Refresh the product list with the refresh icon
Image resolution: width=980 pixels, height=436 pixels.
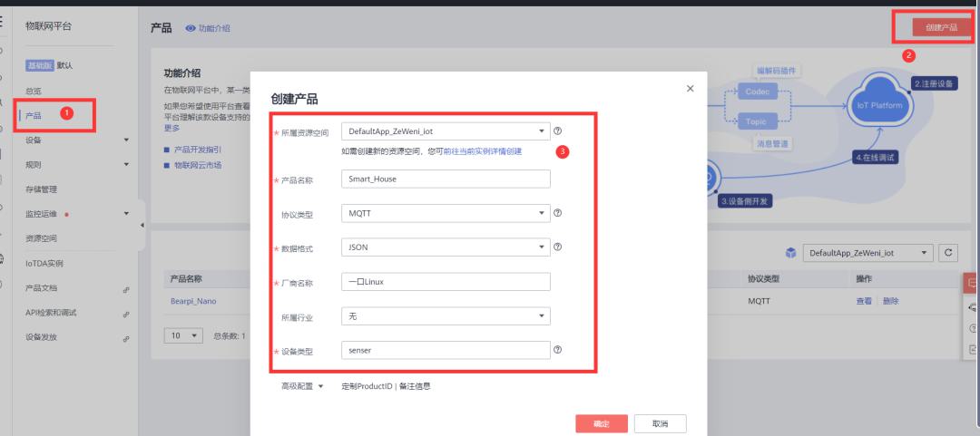(x=948, y=253)
